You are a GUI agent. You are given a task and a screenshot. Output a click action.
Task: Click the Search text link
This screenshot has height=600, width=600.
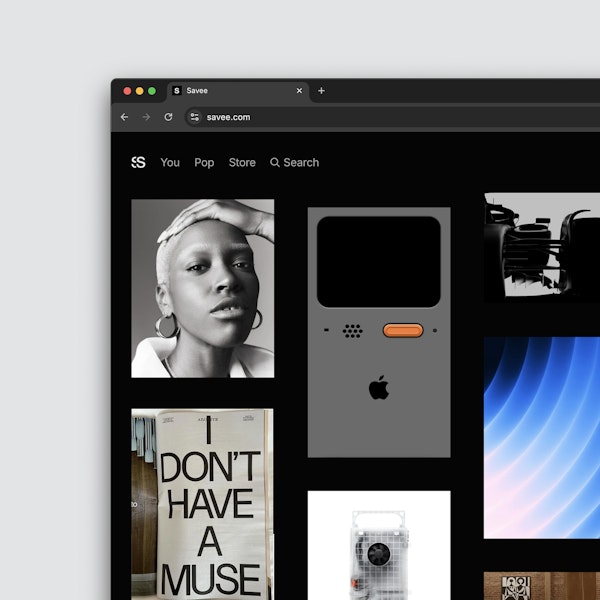pyautogui.click(x=301, y=162)
